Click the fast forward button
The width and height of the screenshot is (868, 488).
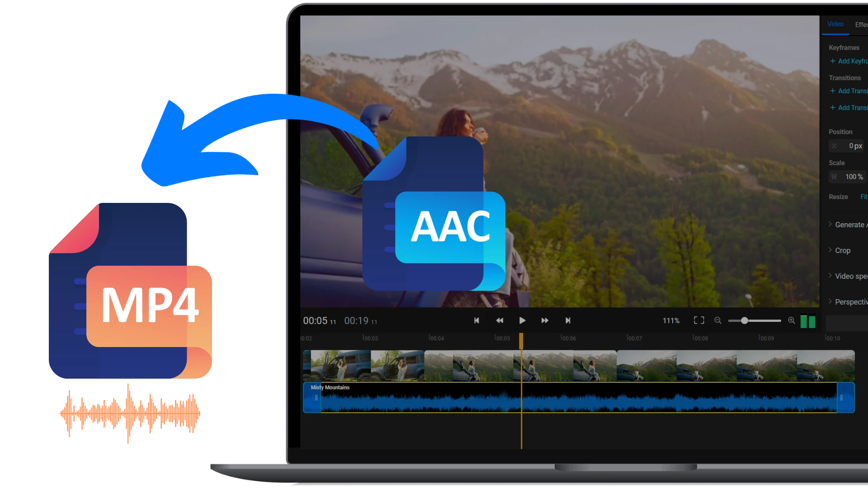tap(544, 320)
